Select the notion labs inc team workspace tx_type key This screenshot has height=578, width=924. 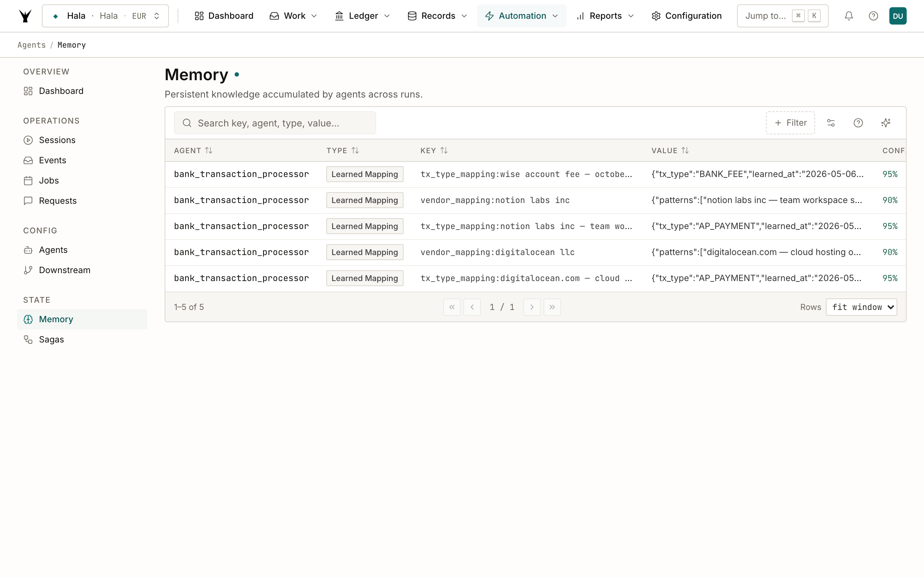[526, 226]
